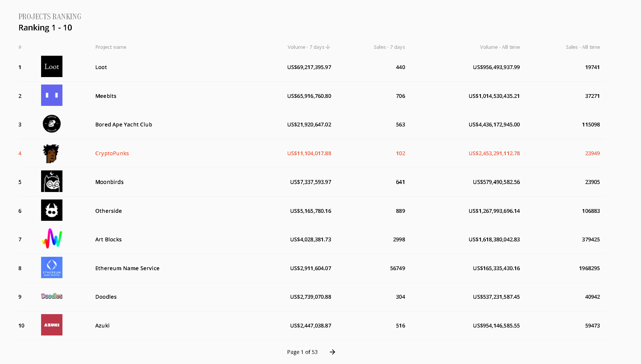641x364 pixels.
Task: Click the Page 1 of 53 indicator
Action: (302, 352)
